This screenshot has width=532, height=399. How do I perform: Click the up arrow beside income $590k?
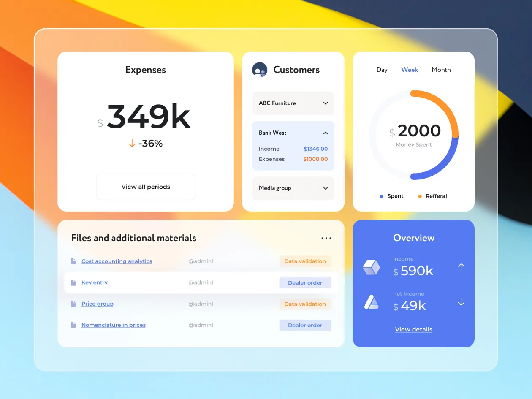[x=461, y=267]
